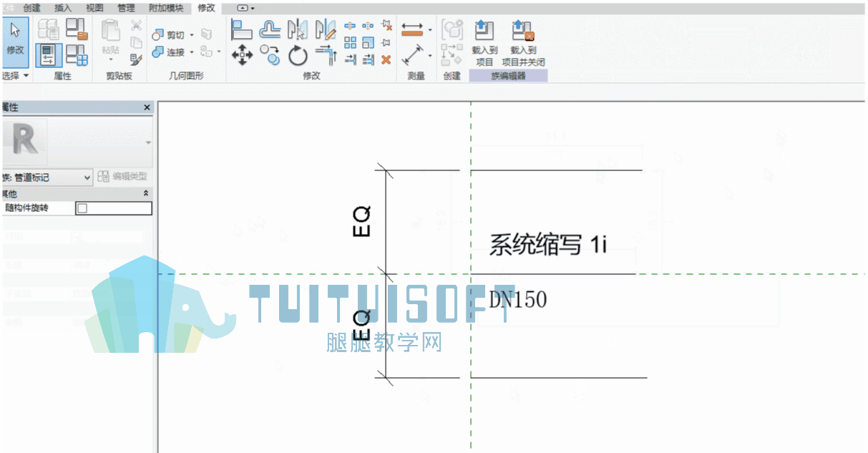Switch to the 插入 ribbon tab
This screenshot has width=868, height=453.
63,8
